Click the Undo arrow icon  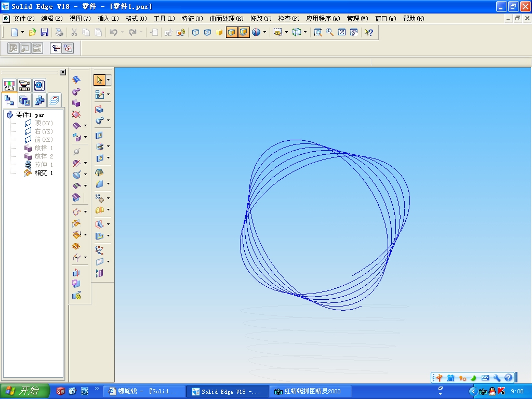point(114,32)
